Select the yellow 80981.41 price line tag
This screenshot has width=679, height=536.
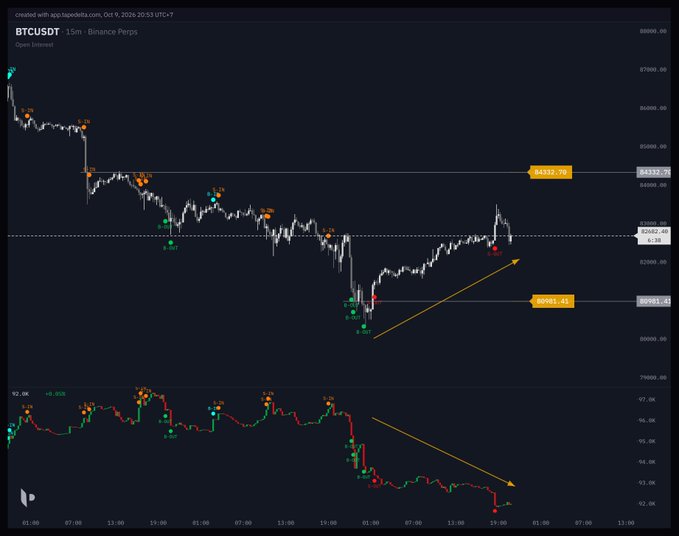[x=553, y=301]
